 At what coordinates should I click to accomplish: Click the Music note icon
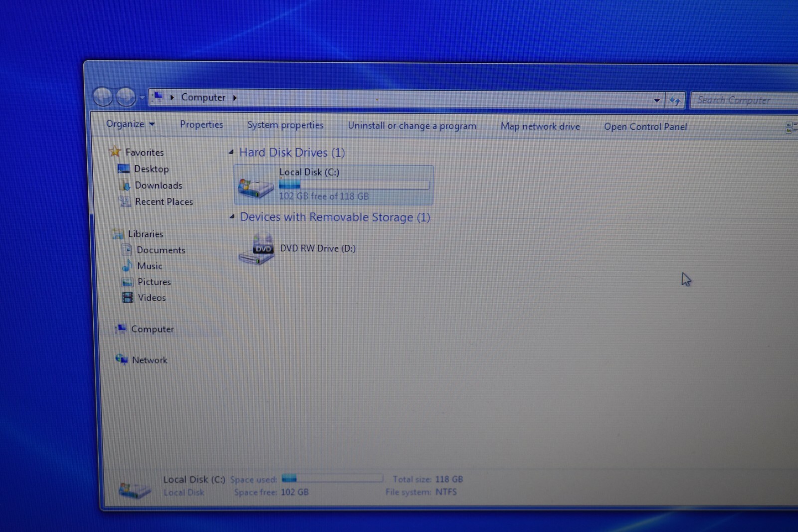pos(127,265)
